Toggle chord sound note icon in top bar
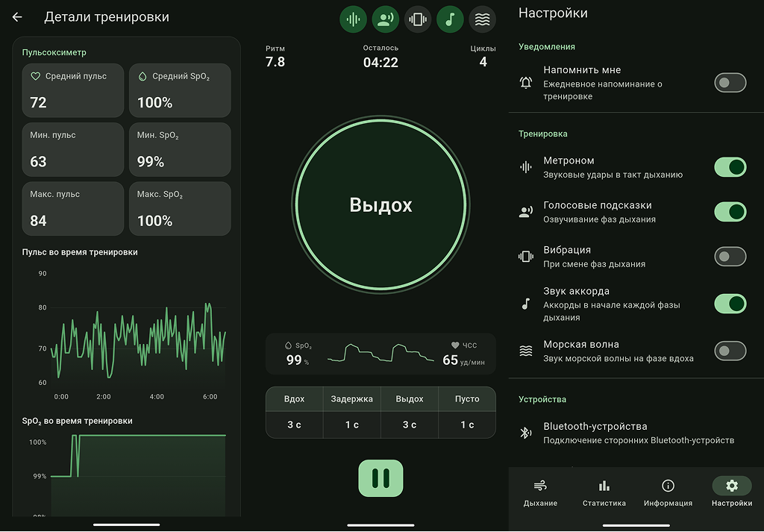The height and width of the screenshot is (532, 764). 450,19
